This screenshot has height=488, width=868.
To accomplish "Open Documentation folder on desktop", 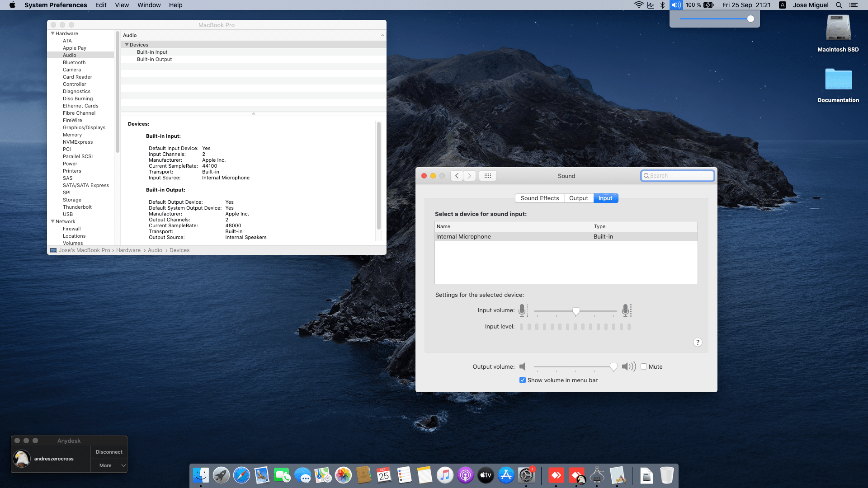I will coord(838,80).
